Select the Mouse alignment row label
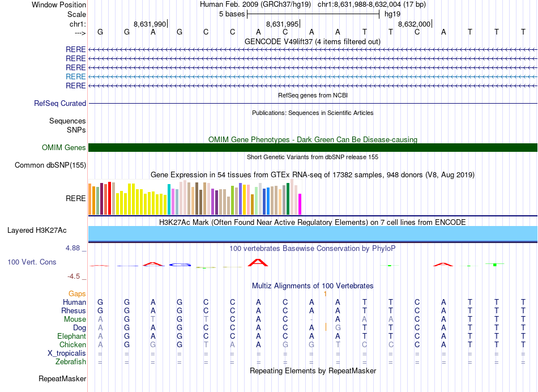 click(x=75, y=319)
